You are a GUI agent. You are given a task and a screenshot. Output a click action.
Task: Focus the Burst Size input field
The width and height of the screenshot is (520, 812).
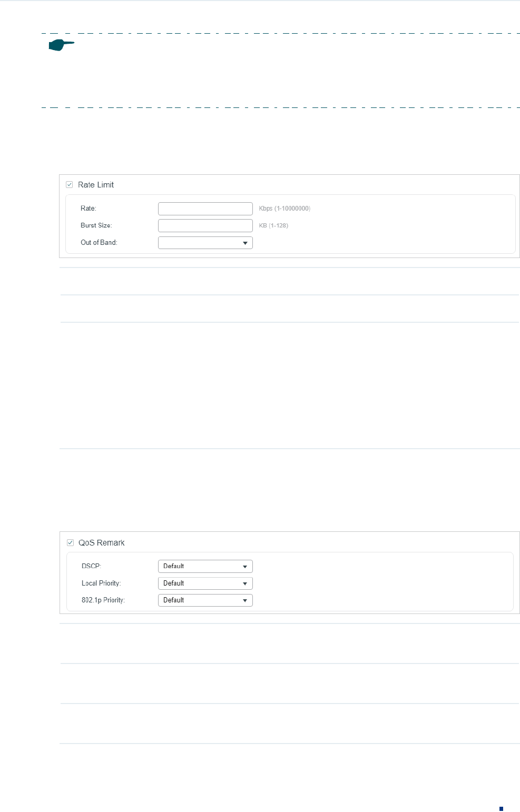point(205,225)
